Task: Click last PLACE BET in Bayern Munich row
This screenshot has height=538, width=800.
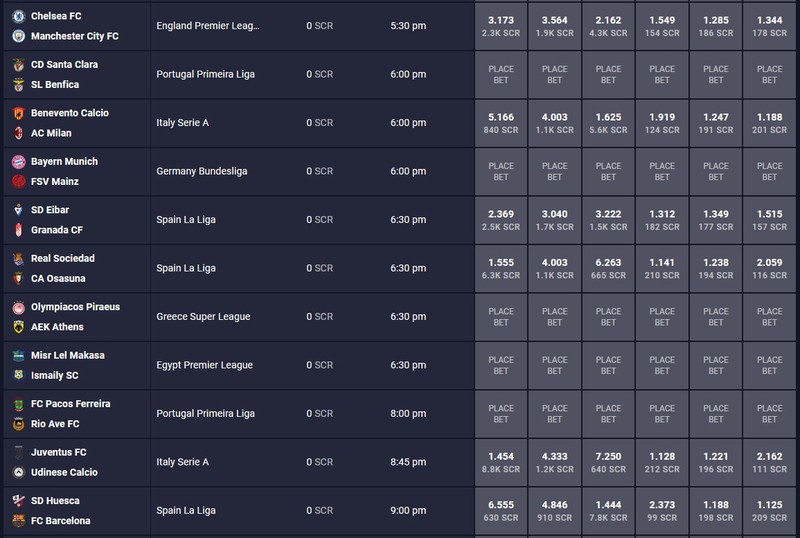Action: coord(769,172)
